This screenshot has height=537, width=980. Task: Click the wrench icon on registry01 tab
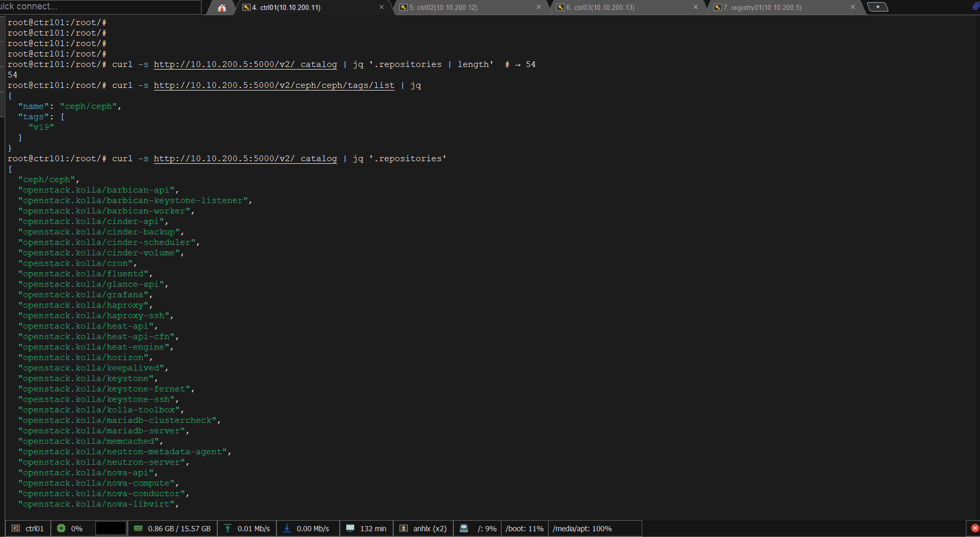tap(718, 7)
